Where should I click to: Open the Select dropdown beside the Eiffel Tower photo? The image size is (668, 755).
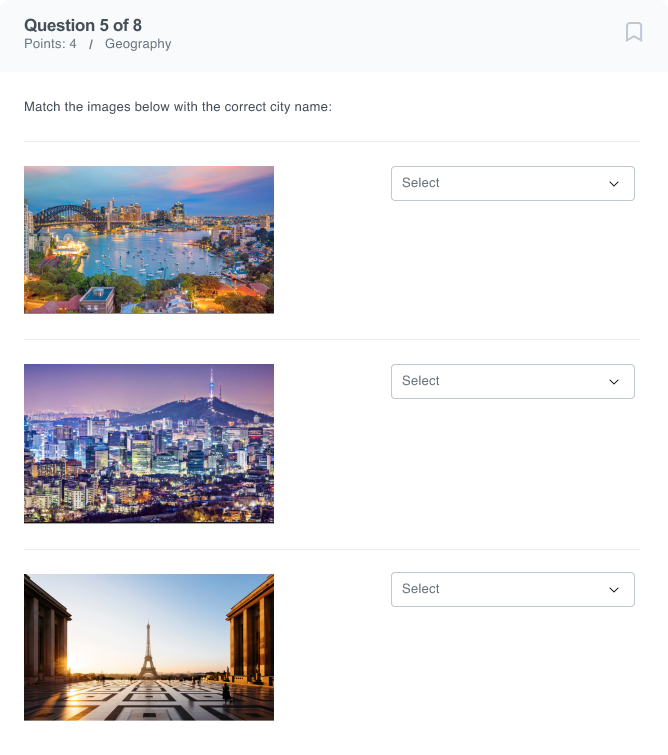point(512,589)
